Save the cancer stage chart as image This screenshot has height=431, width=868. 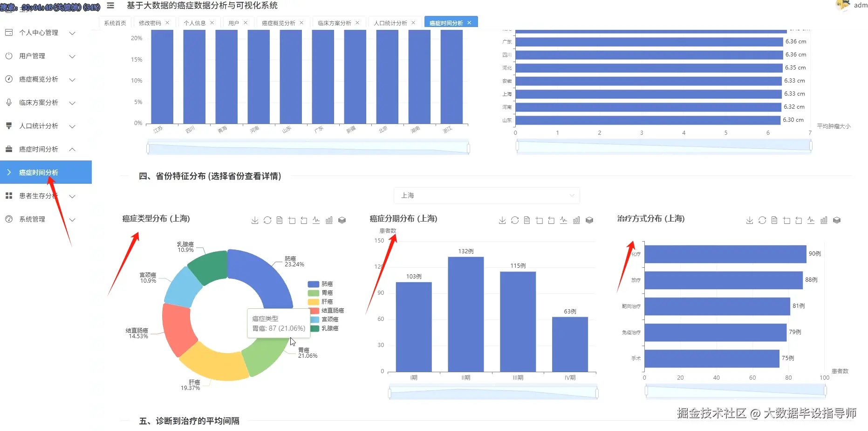[502, 220]
